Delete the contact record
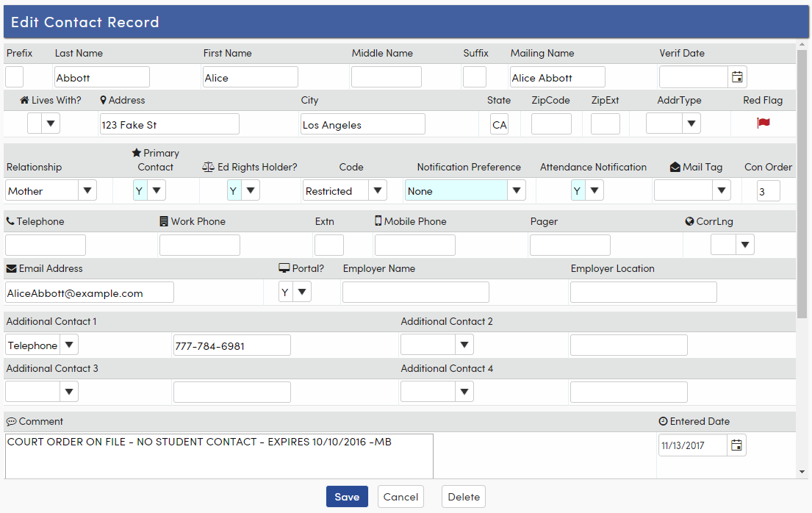 463,496
